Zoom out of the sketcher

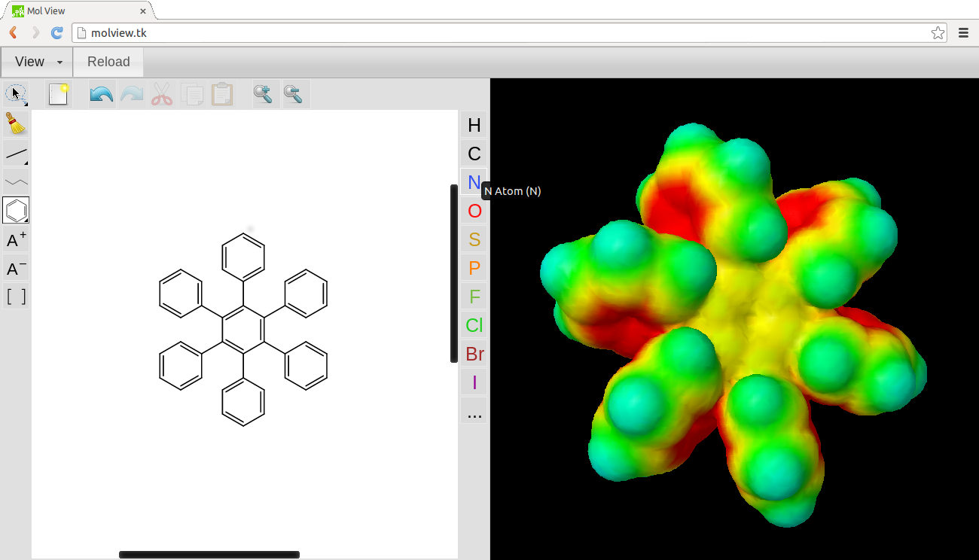pyautogui.click(x=294, y=95)
